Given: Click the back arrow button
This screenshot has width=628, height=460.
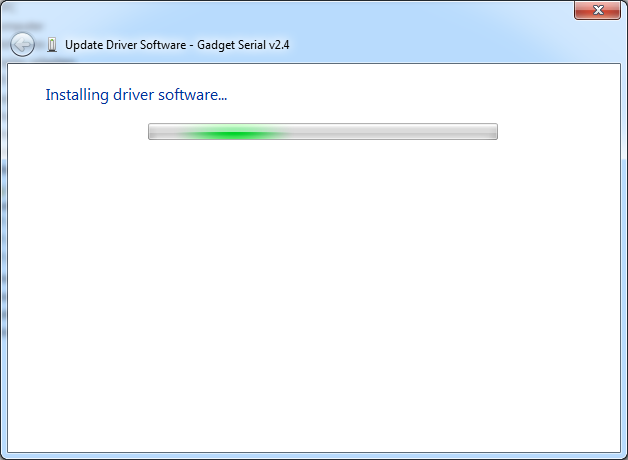Looking at the screenshot, I should pyautogui.click(x=22, y=44).
